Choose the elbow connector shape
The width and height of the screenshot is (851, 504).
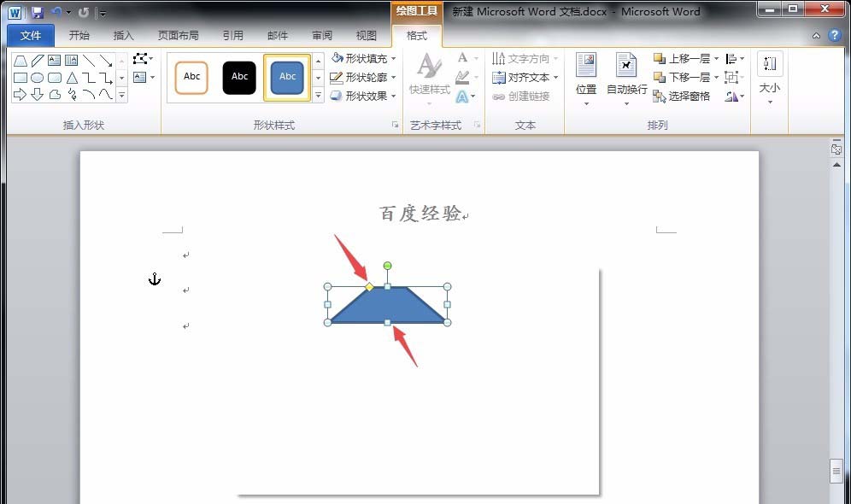point(89,78)
